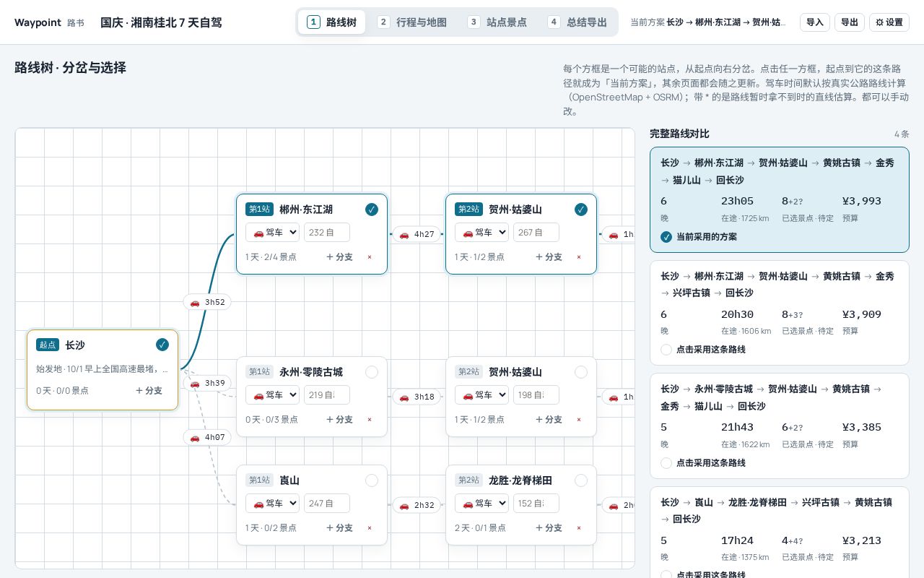This screenshot has height=578, width=924.
Task: Select the 崀山 stop circle
Action: click(x=372, y=480)
